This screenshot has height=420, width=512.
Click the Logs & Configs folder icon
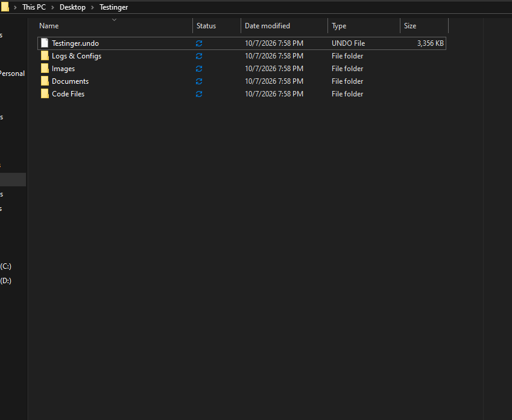click(45, 56)
